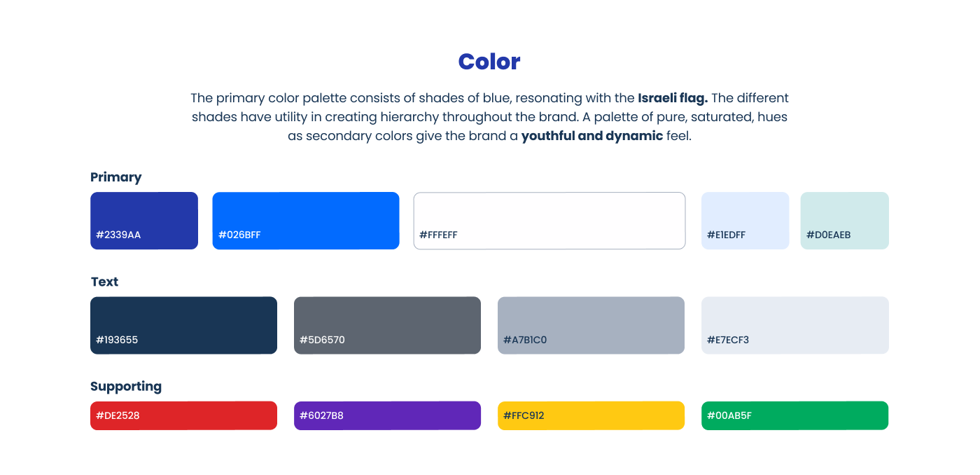The image size is (980, 475).
Task: Click the bold "Israeli flag." text
Action: point(673,98)
